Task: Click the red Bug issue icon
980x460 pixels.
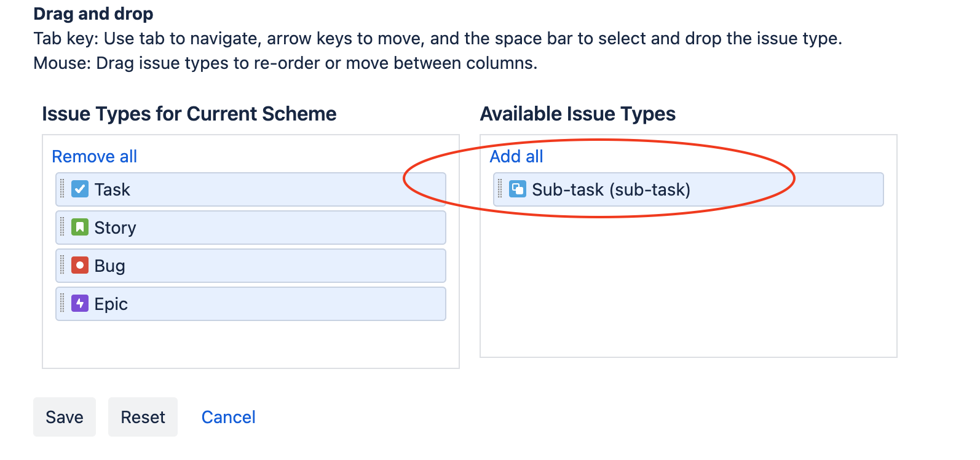Action: tap(80, 266)
